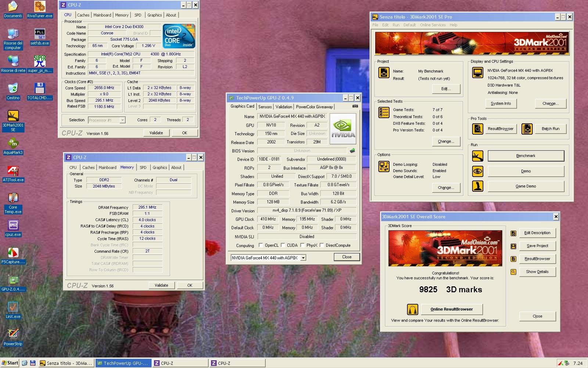Click Validate in the top CPU-Z window
Screen dimensions: 588x368
[x=156, y=133]
